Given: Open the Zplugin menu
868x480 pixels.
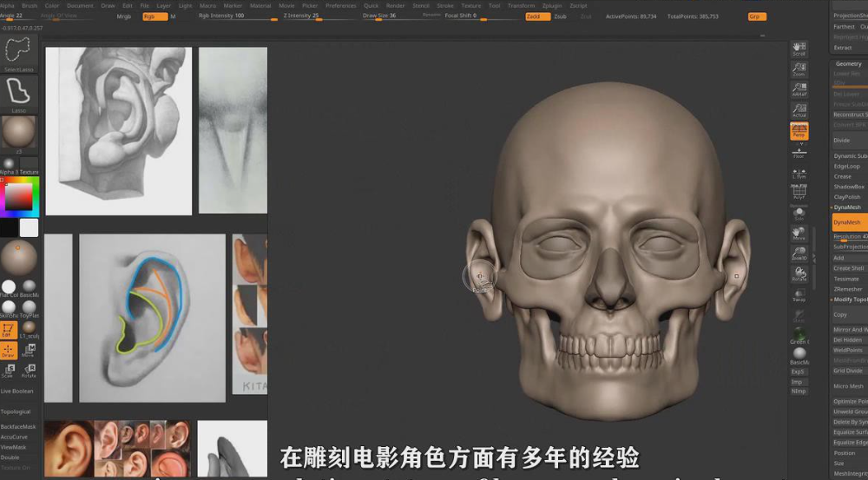Looking at the screenshot, I should pos(552,5).
